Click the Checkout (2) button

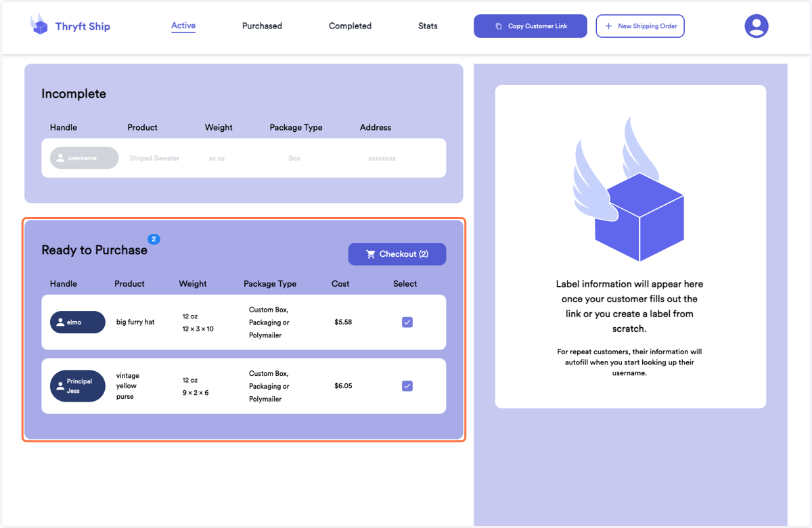397,254
